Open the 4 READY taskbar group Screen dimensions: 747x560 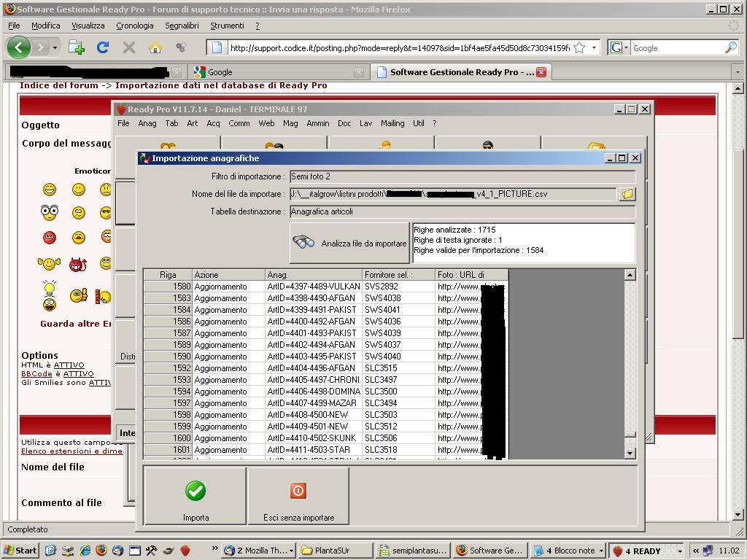tap(646, 551)
